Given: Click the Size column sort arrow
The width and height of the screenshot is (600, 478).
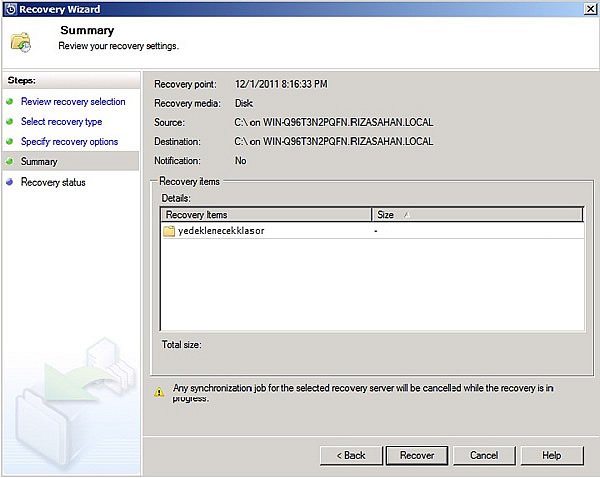Looking at the screenshot, I should click(x=406, y=214).
